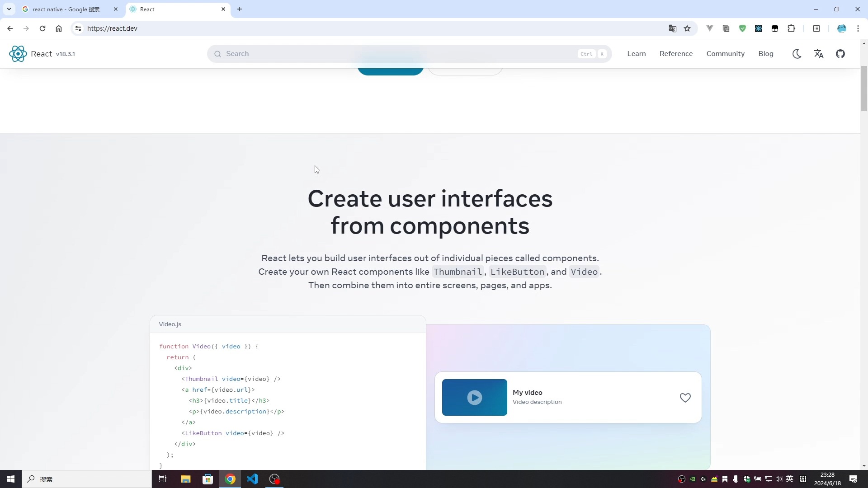Screen dimensions: 868x488
Task: Bookmark this page with star icon
Action: coord(687,28)
